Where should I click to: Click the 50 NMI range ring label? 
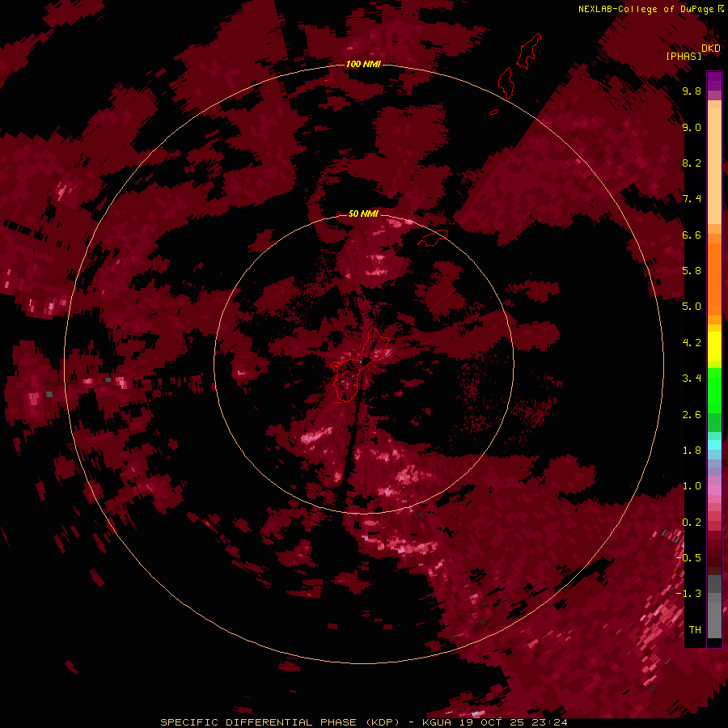363,214
